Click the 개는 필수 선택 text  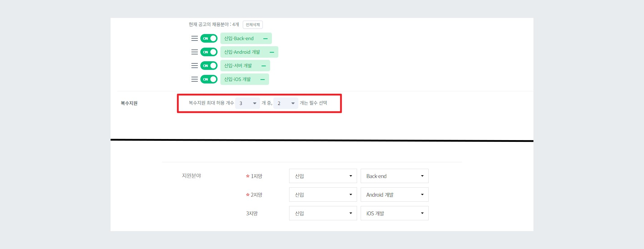[x=313, y=103]
